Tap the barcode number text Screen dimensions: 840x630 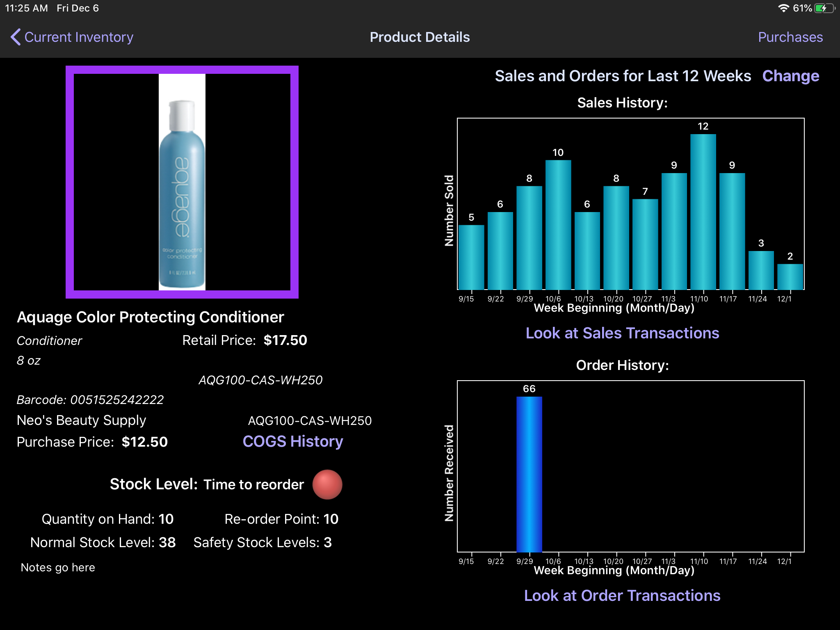(x=117, y=399)
